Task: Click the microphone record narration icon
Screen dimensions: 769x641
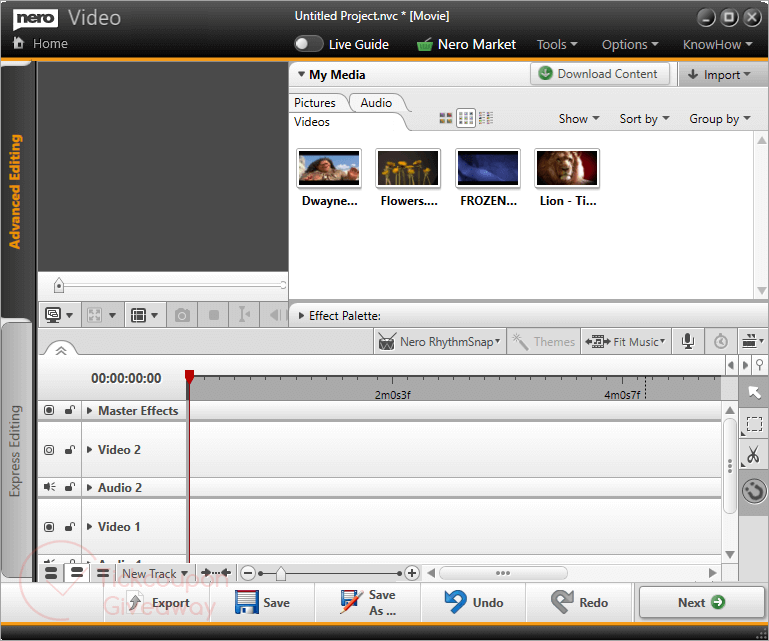Action: [x=688, y=341]
